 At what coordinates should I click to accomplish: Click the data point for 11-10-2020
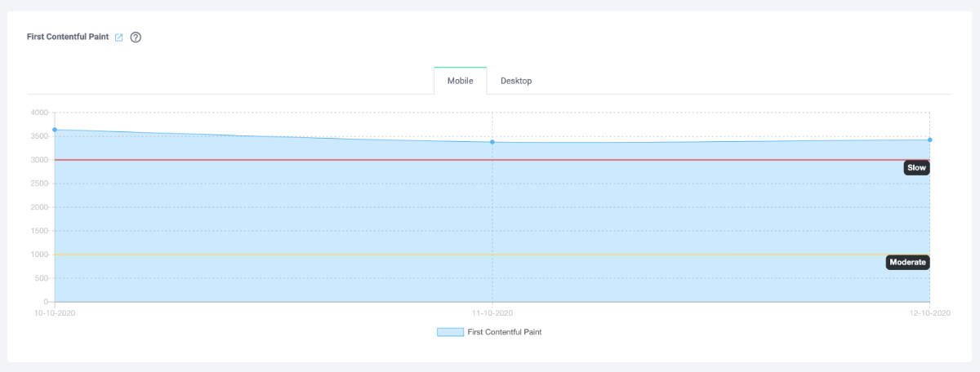pos(492,142)
